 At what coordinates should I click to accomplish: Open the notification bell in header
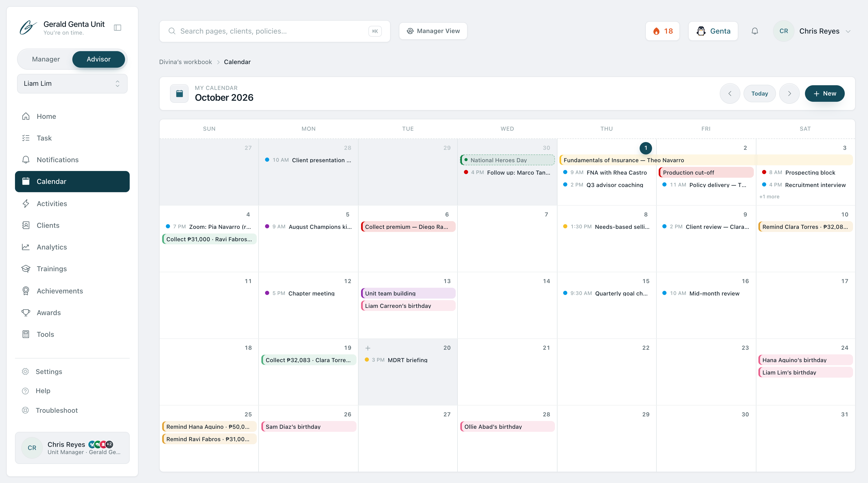pos(755,31)
